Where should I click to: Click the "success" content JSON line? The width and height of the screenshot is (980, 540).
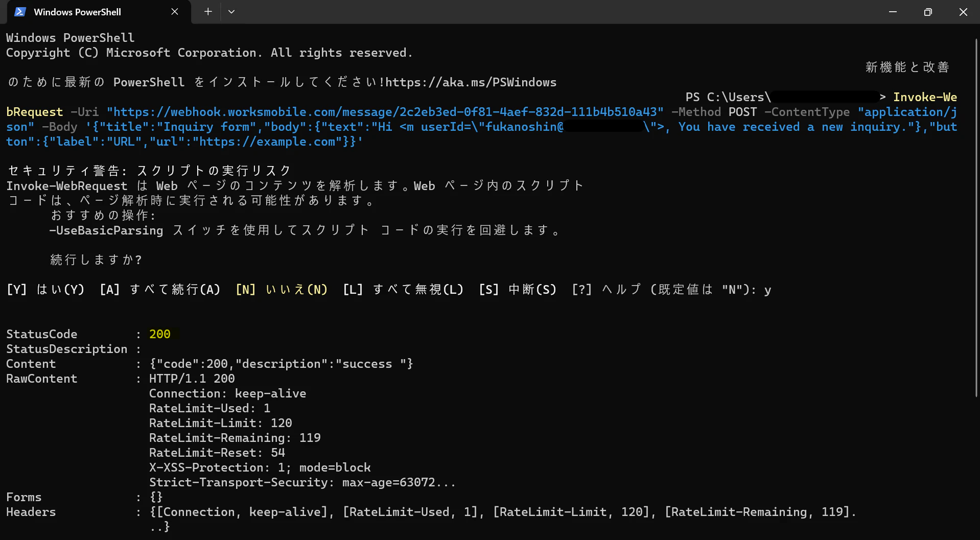tap(281, 364)
